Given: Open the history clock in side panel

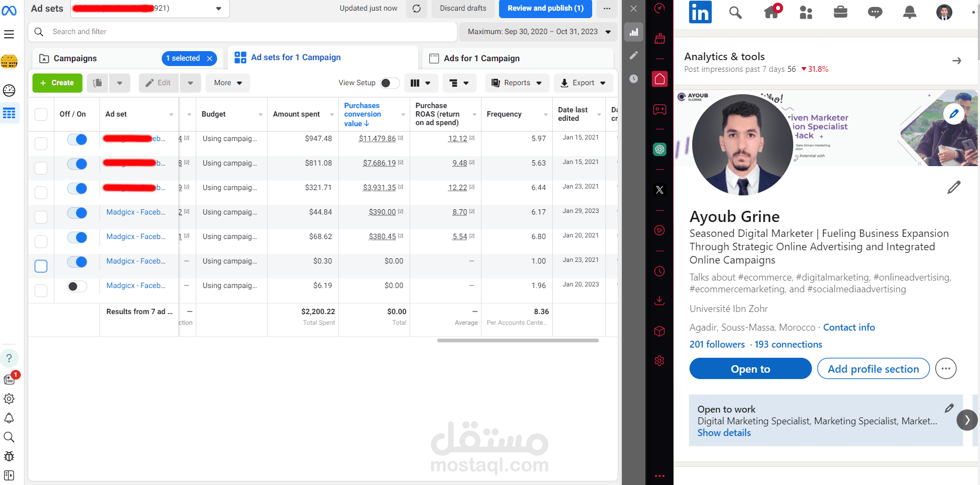Looking at the screenshot, I should pos(634,79).
